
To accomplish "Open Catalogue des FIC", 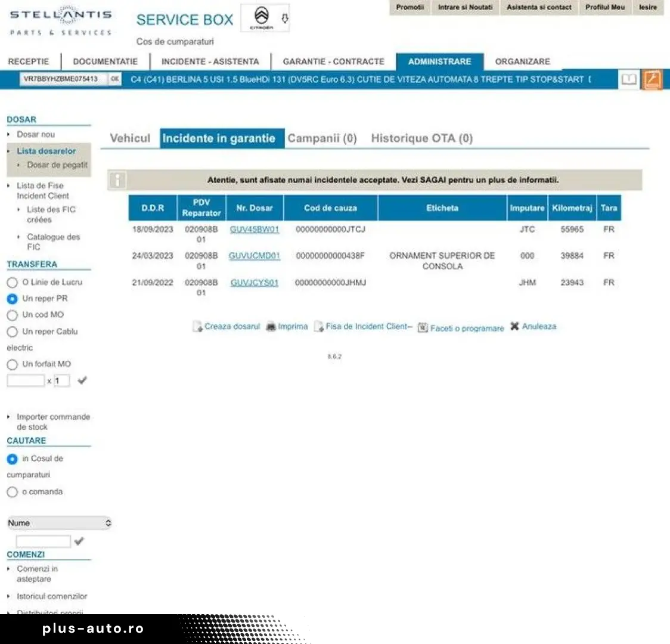I will tap(54, 242).
